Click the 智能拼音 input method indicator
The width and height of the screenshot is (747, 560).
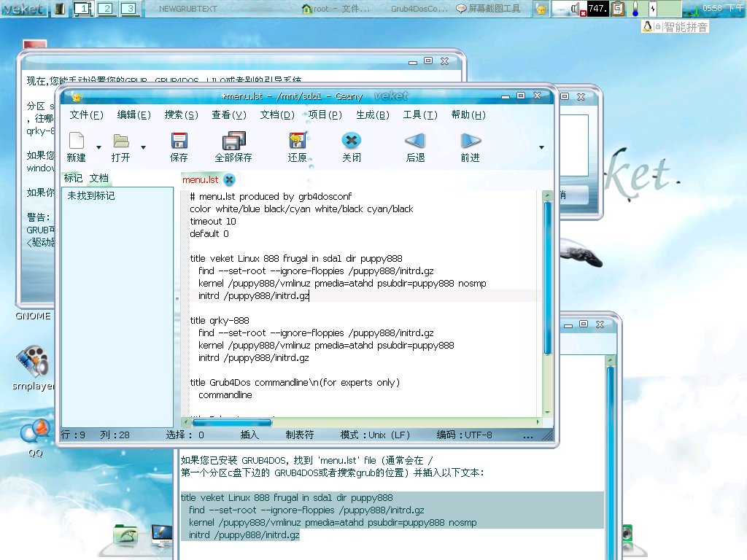[x=675, y=27]
